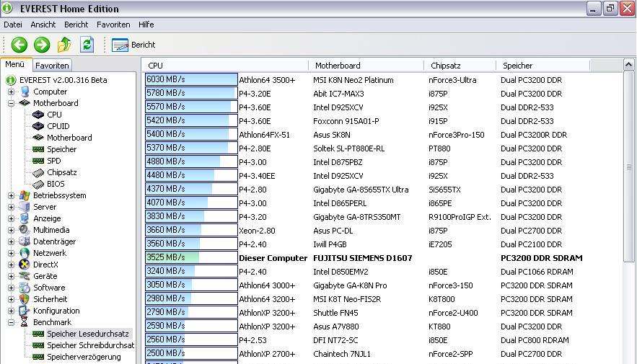637x364 pixels.
Task: Click the EVEREST v2.00.316 Beta root icon
Action: (x=11, y=80)
